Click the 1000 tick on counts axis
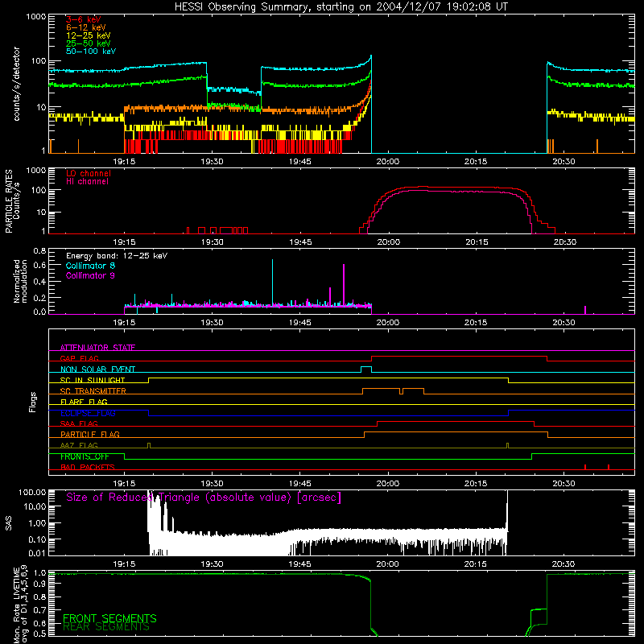Image resolution: width=644 pixels, height=644 pixels. tap(36, 17)
